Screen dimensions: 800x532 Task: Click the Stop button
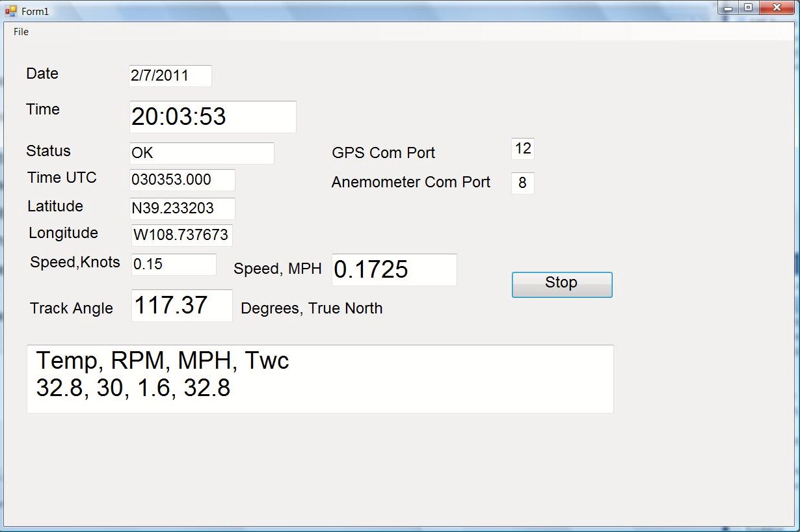[x=562, y=285]
